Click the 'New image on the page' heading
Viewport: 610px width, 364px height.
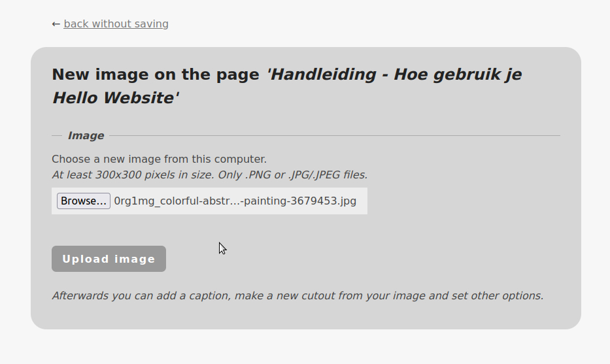coord(156,74)
